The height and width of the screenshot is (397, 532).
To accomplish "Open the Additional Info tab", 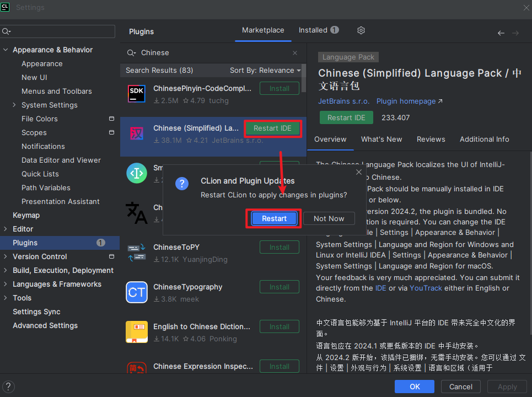I will [x=484, y=140].
